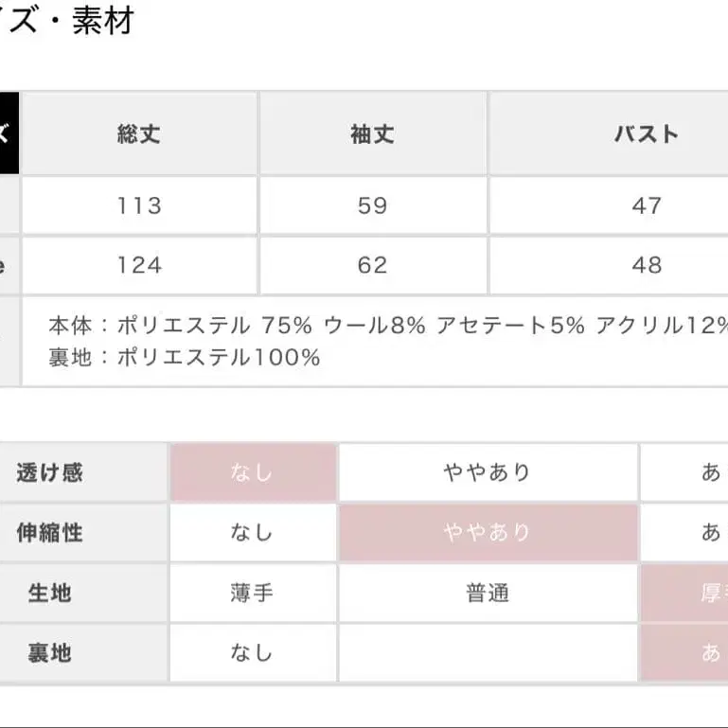Viewport: 728px width, 728px height.
Task: Click the 総丈 column header
Action: [139, 133]
